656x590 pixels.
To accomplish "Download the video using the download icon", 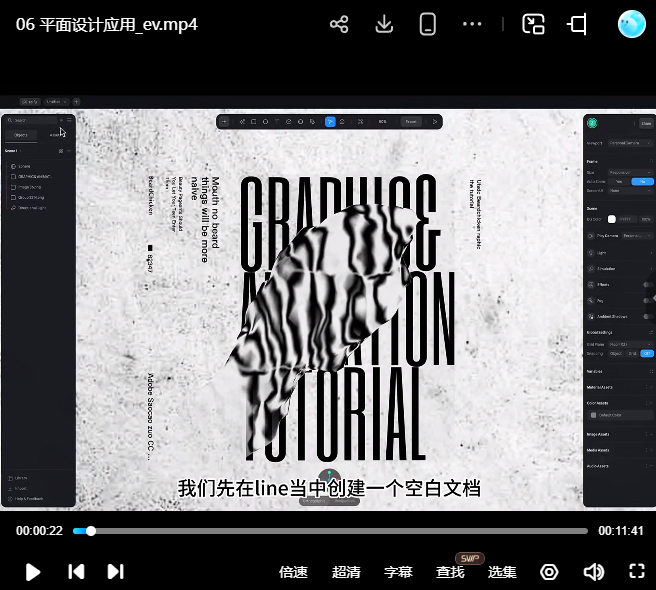I will pos(384,24).
